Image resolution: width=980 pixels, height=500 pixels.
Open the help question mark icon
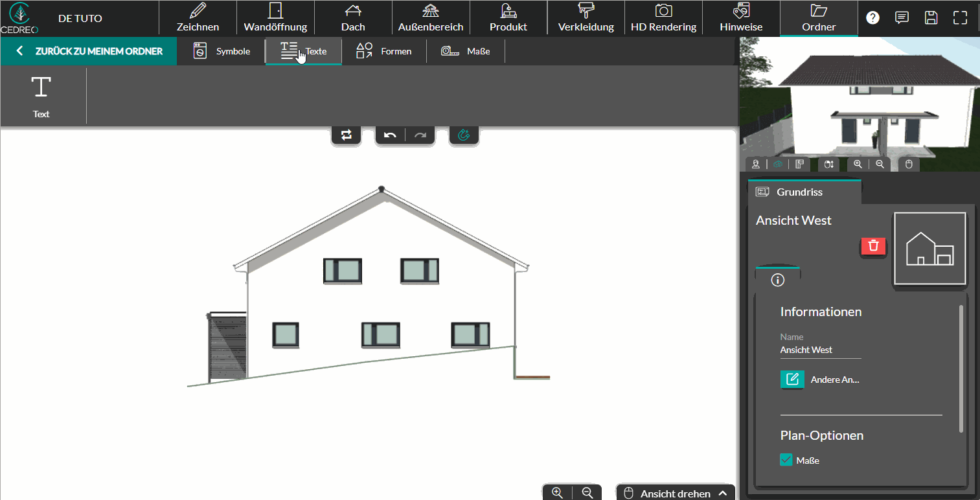872,17
